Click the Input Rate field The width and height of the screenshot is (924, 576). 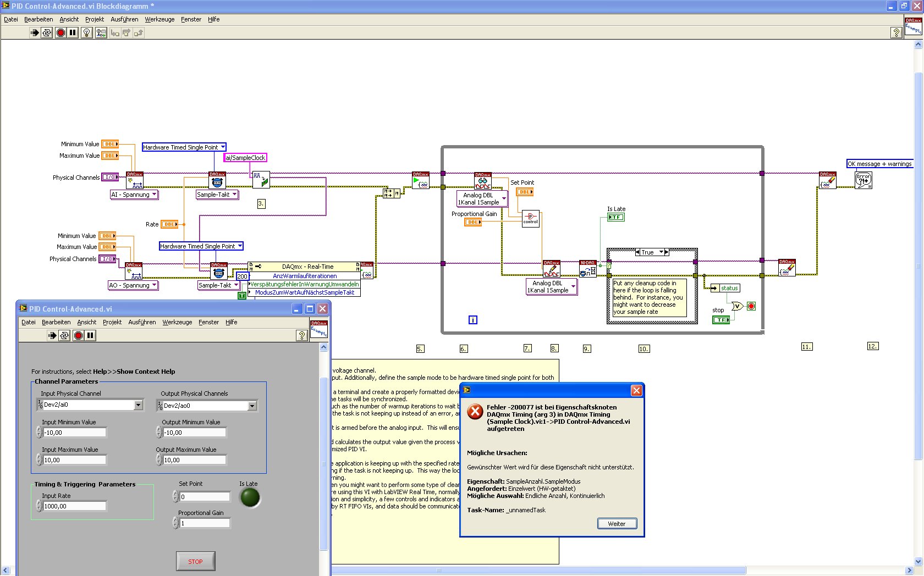[74, 506]
